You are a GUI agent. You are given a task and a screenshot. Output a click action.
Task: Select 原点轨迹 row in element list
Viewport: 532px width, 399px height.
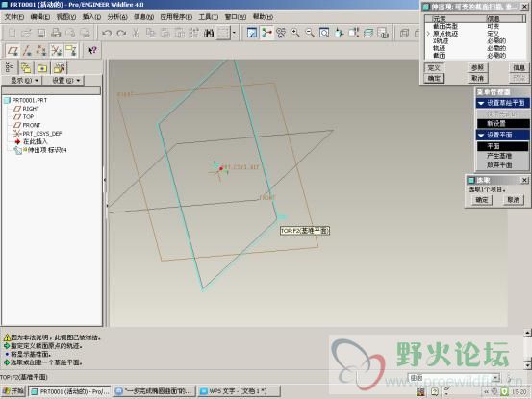475,34
